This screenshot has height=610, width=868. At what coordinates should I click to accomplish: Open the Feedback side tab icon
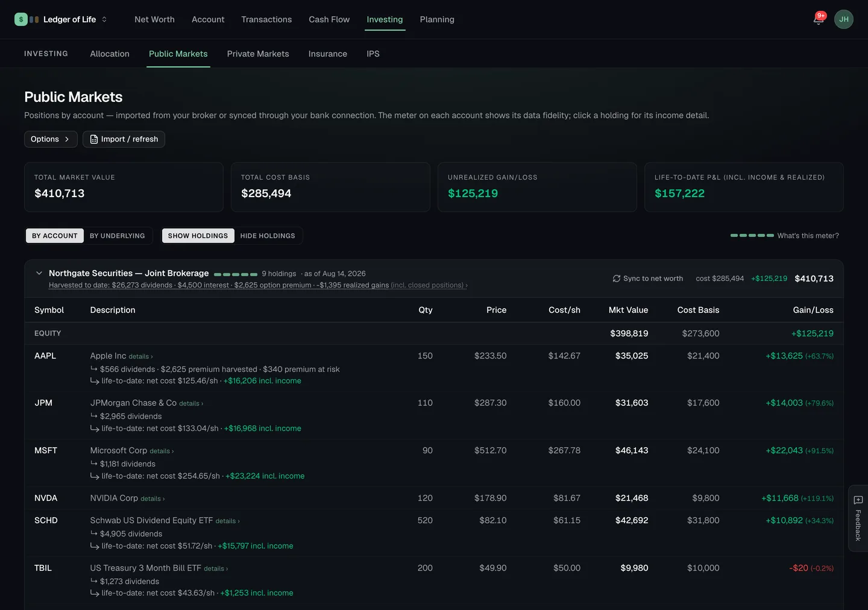point(858,500)
